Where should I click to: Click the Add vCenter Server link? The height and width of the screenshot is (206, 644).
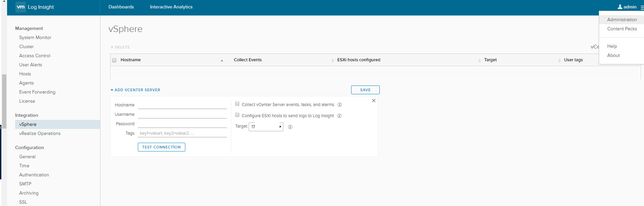click(135, 90)
